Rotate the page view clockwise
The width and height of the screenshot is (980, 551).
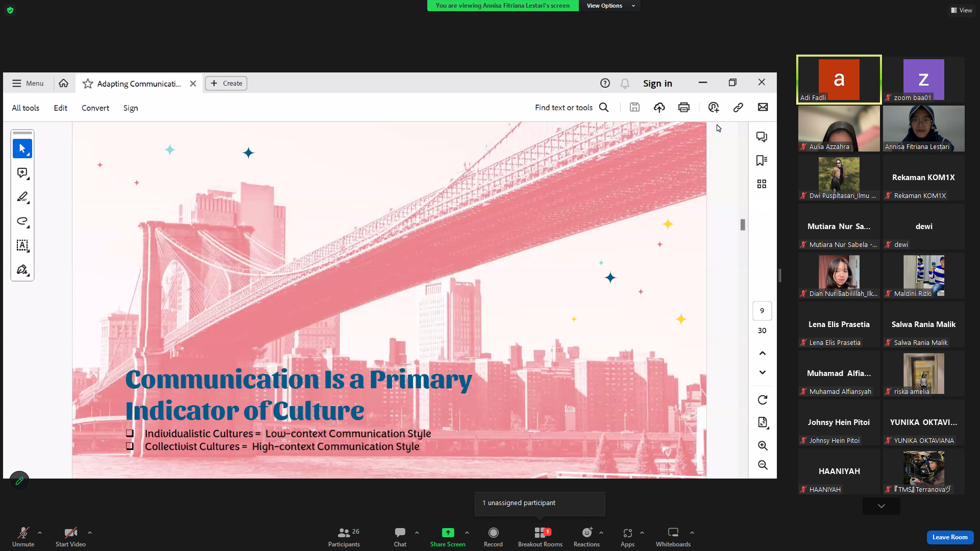click(x=763, y=400)
